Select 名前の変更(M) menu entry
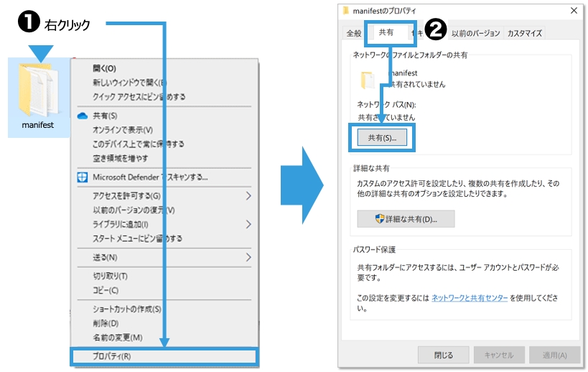The width and height of the screenshot is (588, 372). point(117,338)
